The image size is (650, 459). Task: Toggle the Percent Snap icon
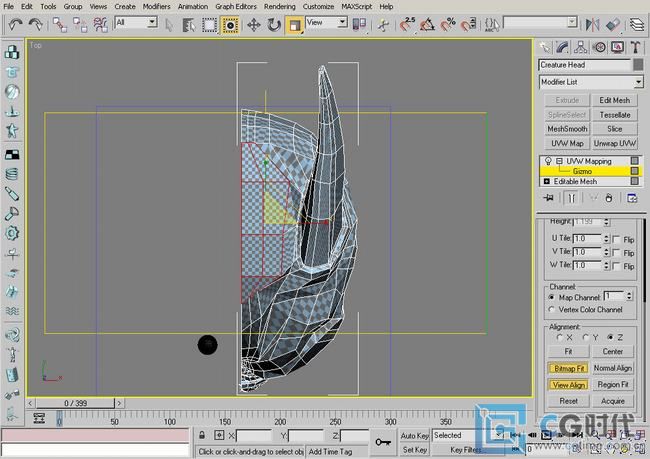pyautogui.click(x=448, y=25)
